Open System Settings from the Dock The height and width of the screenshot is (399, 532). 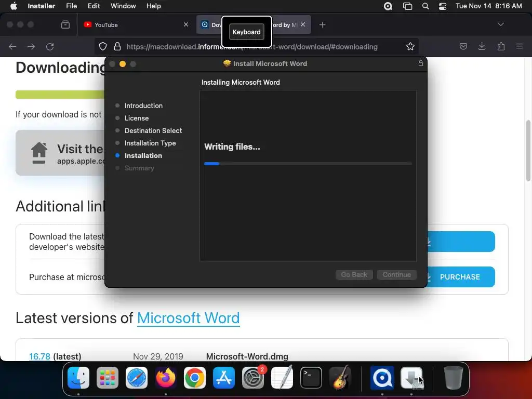[253, 378]
